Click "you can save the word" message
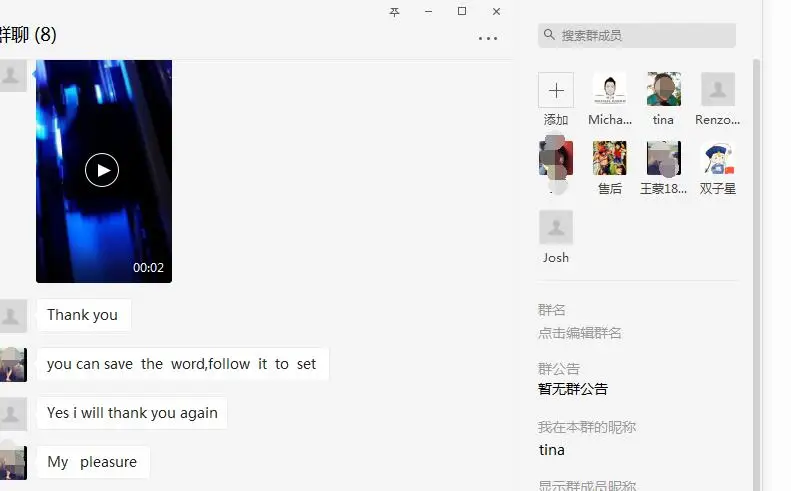 [x=183, y=364]
